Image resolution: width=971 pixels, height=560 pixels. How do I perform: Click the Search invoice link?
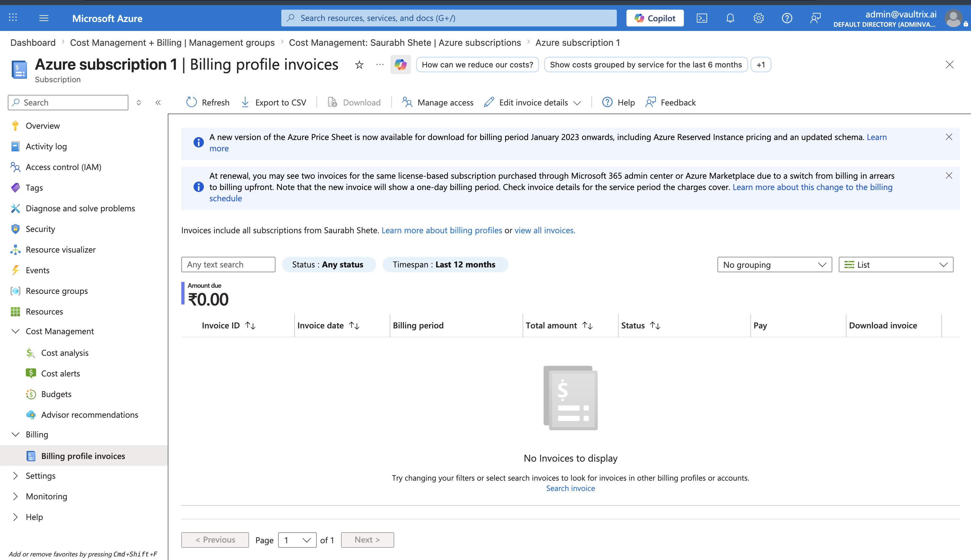coord(570,488)
